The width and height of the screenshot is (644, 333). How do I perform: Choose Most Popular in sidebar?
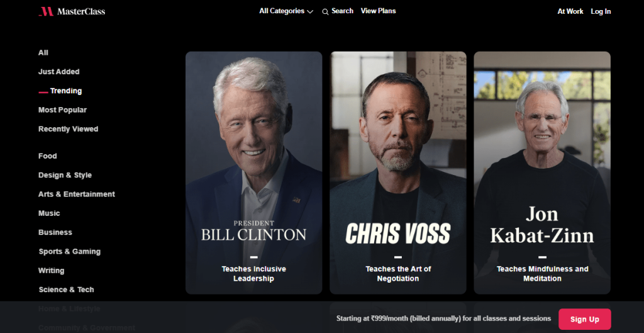tap(62, 110)
